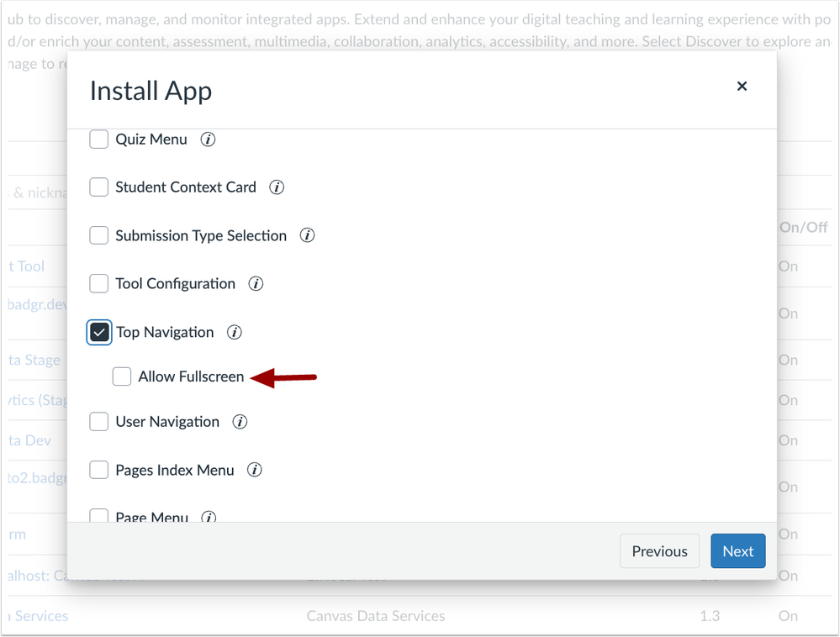Click the Next button
The width and height of the screenshot is (840, 637).
pyautogui.click(x=737, y=551)
